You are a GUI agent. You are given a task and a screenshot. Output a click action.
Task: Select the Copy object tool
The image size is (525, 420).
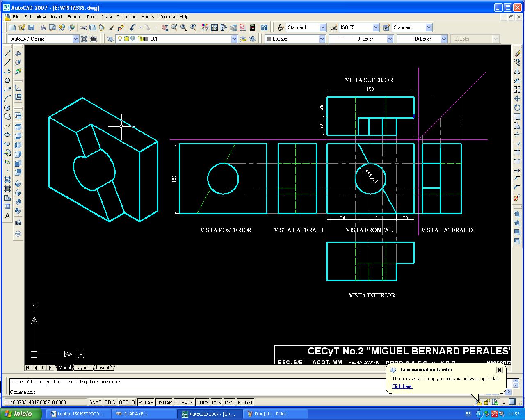517,62
